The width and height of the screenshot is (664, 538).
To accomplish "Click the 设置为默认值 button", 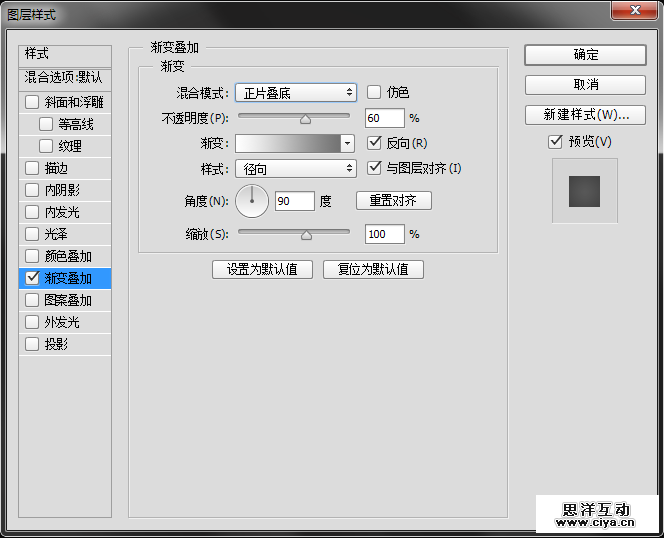I will [262, 269].
